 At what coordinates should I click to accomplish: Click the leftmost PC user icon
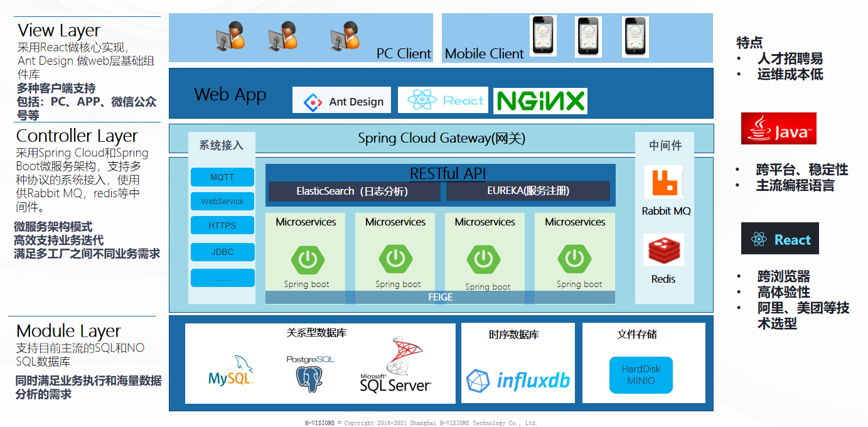[230, 36]
